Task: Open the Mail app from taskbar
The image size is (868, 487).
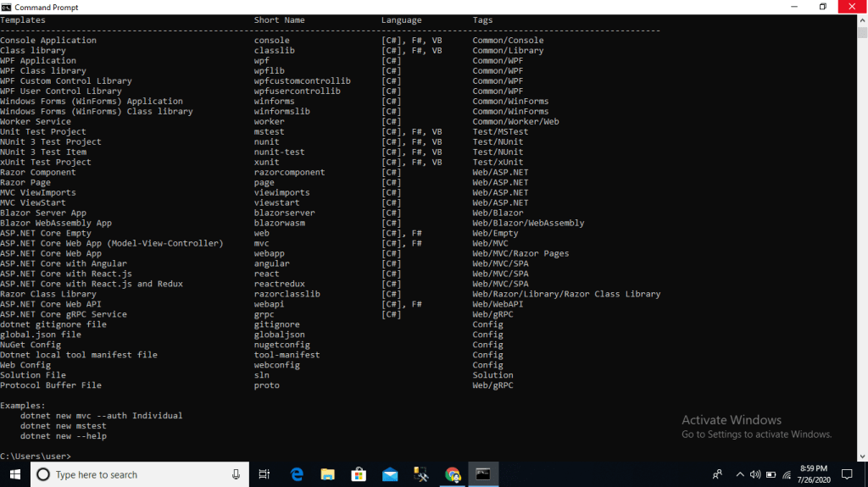Action: 390,474
